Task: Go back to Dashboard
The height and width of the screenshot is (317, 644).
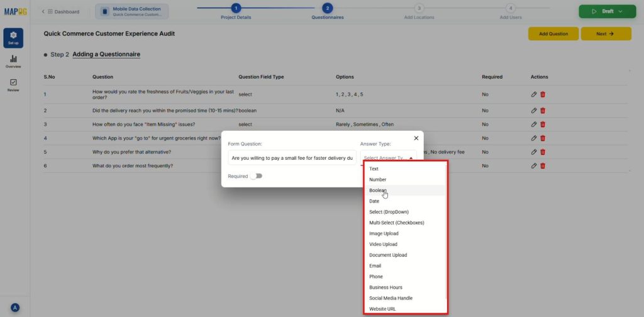Action: click(x=61, y=11)
